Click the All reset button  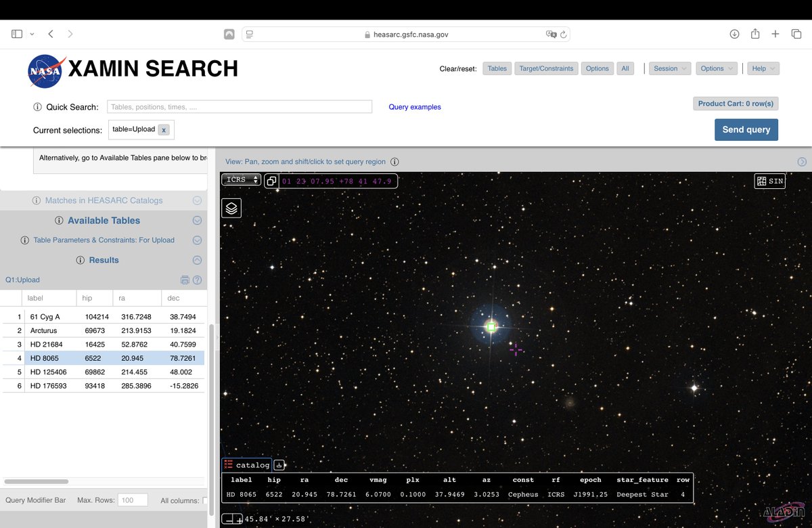(x=625, y=68)
